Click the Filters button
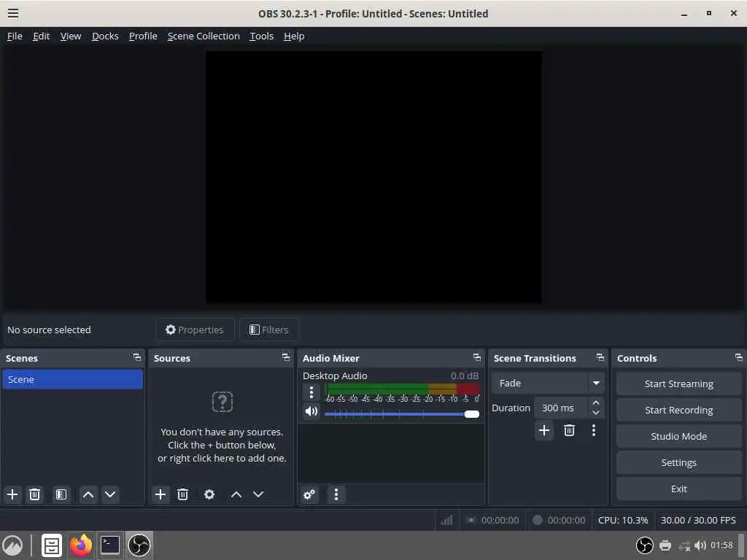Viewport: 747px width, 560px height. [x=269, y=330]
